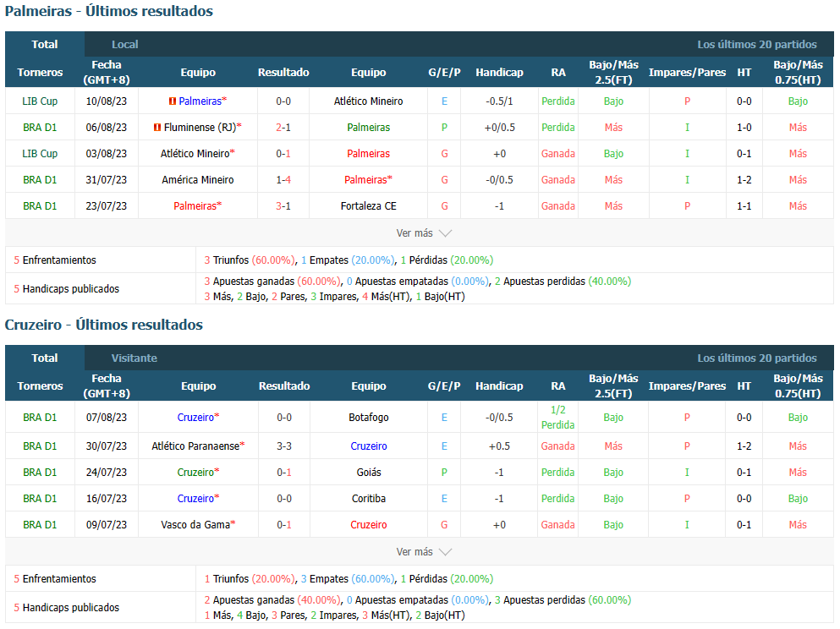
Task: Select the Total tab in Palmeiras table
Action: click(x=45, y=45)
